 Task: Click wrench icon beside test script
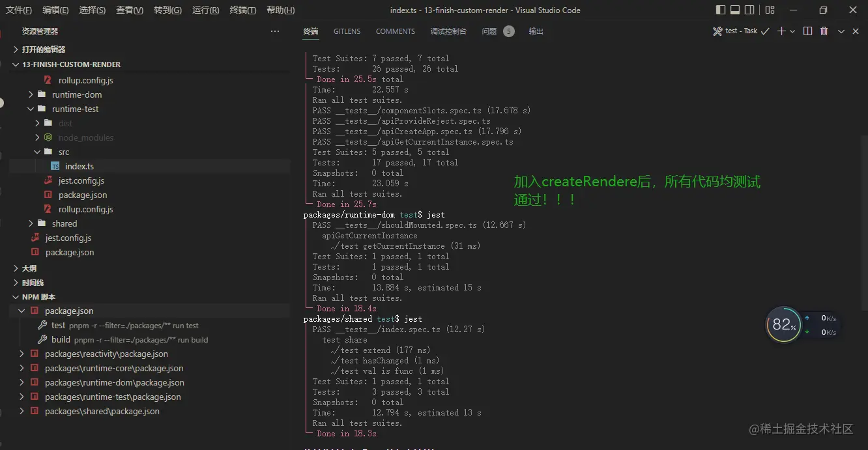[42, 325]
